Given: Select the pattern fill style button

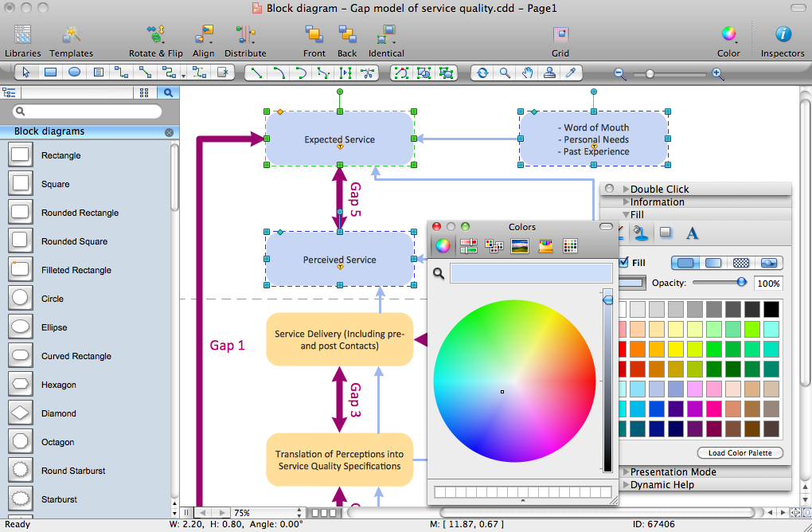Looking at the screenshot, I should tap(741, 263).
